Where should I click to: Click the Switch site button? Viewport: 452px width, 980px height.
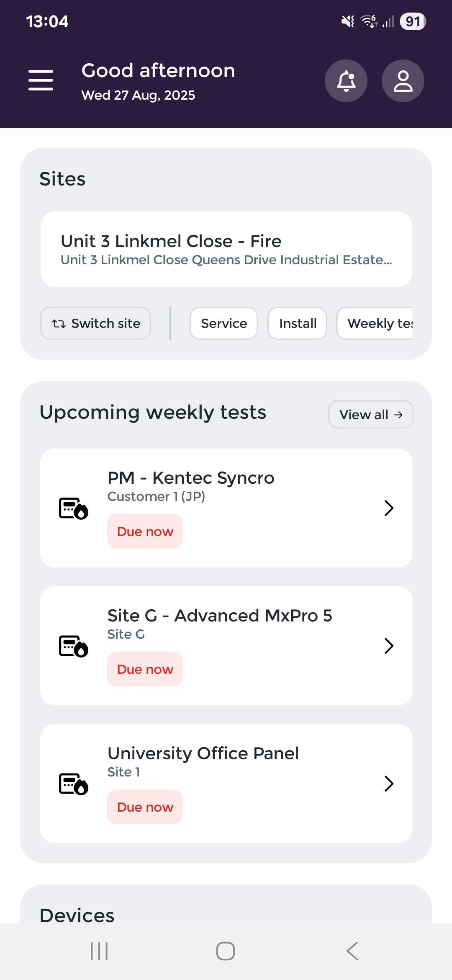tap(95, 323)
